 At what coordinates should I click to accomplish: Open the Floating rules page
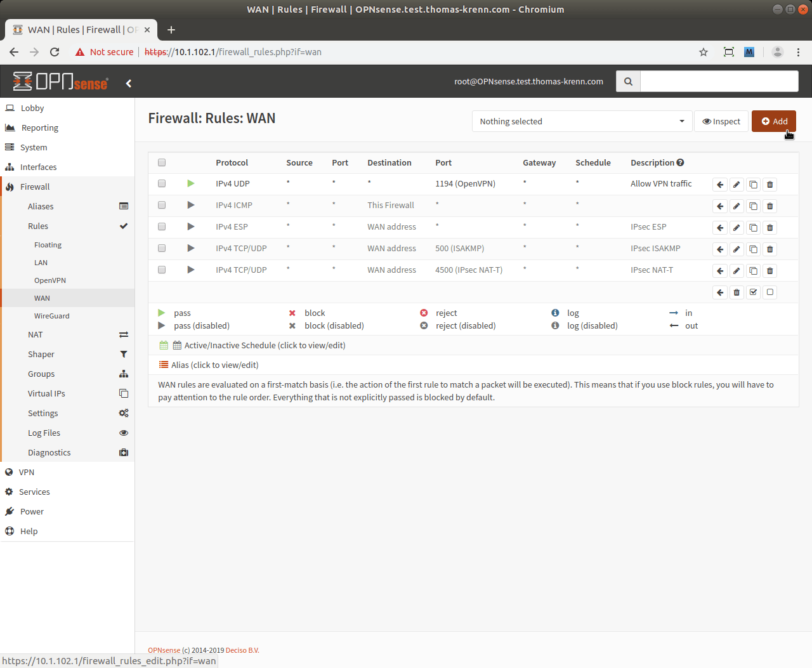(x=48, y=245)
